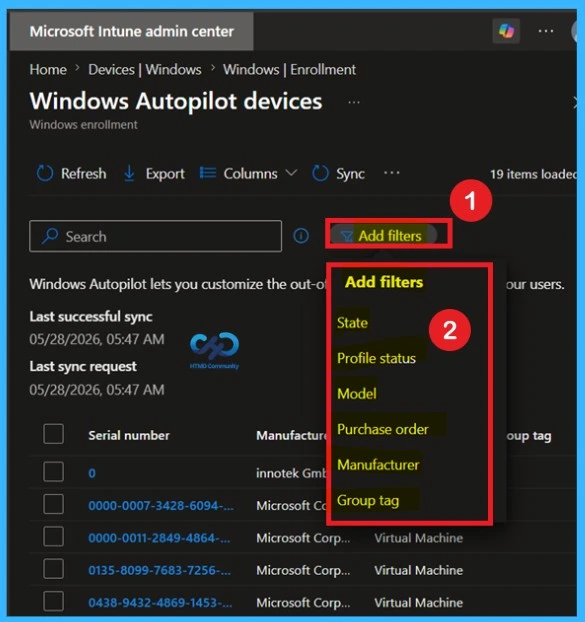Viewport: 585px width, 622px height.
Task: Choose the Purchase order filter option
Action: (x=383, y=429)
